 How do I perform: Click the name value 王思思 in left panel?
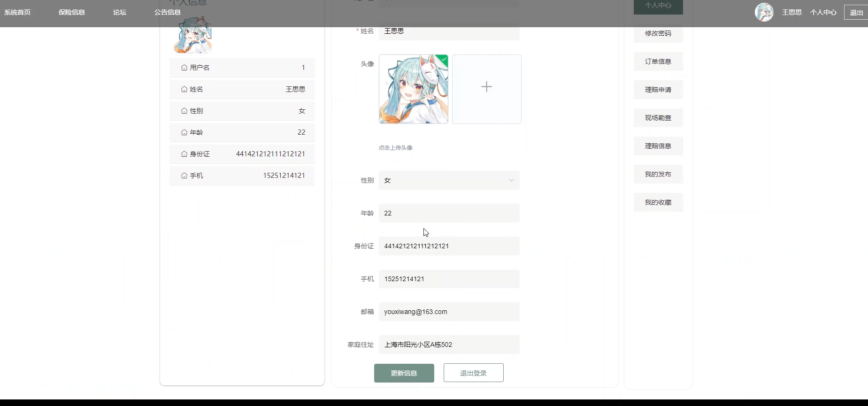pos(296,89)
